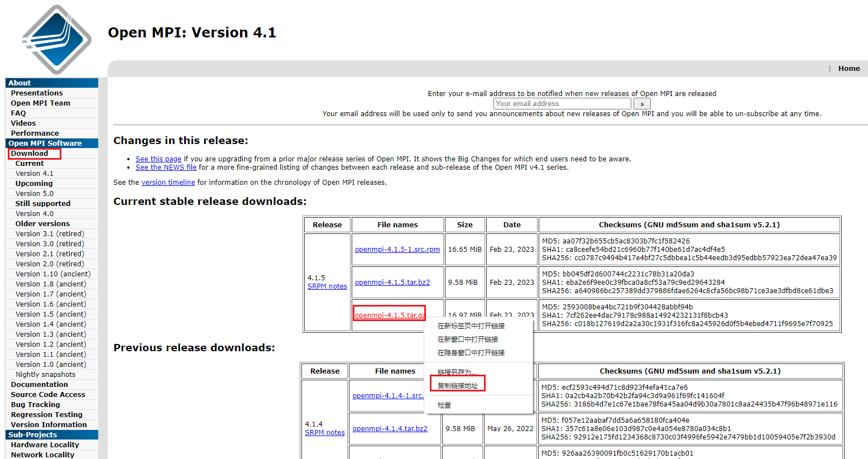Open Nightly snapshots sidebar link
Viewport: 868px width, 459px height.
pos(46,375)
